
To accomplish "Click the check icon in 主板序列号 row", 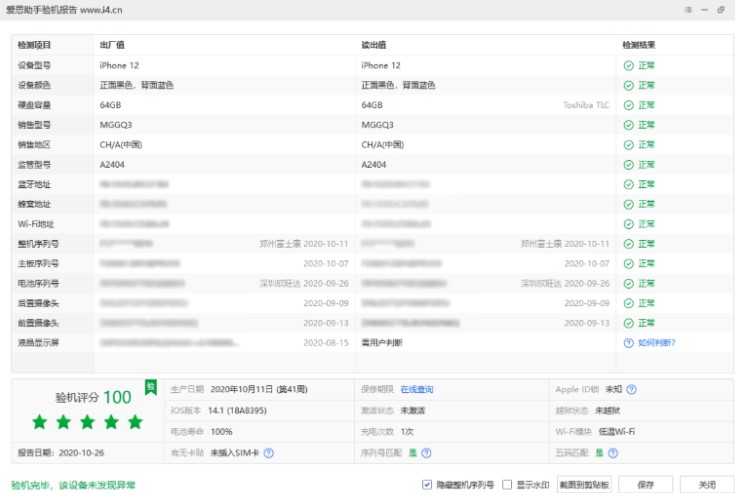I will tap(629, 264).
